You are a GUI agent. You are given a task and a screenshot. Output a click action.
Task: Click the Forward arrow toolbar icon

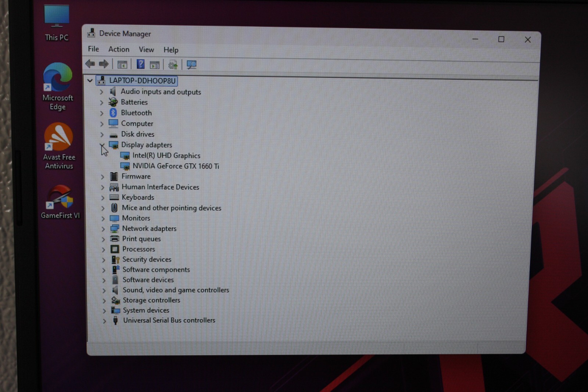[104, 64]
